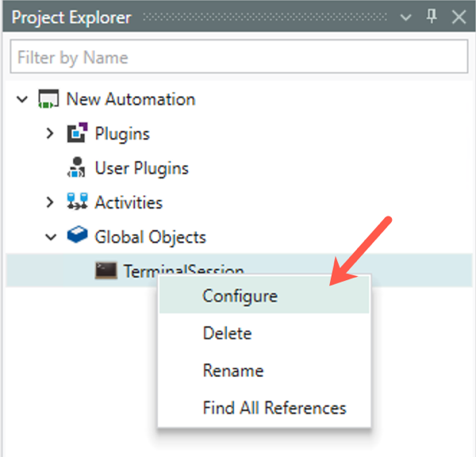Select the User Plugins tree item
Screen dimensions: 476x457
click(x=141, y=168)
